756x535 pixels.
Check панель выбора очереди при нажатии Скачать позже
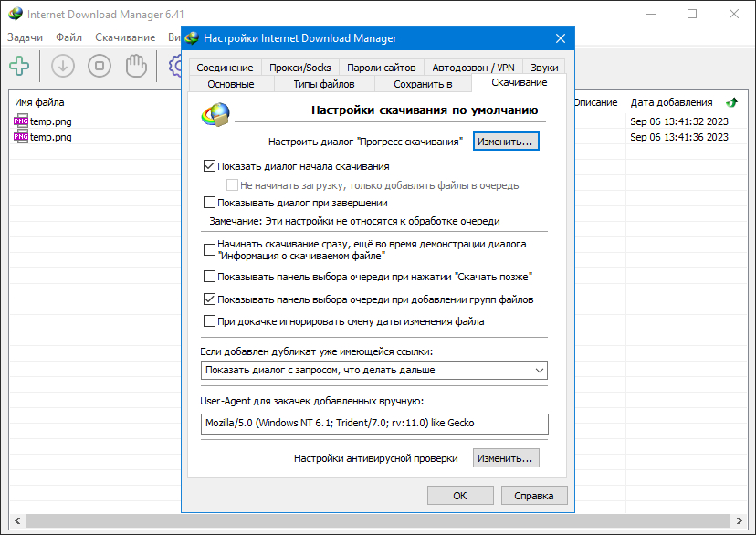209,277
